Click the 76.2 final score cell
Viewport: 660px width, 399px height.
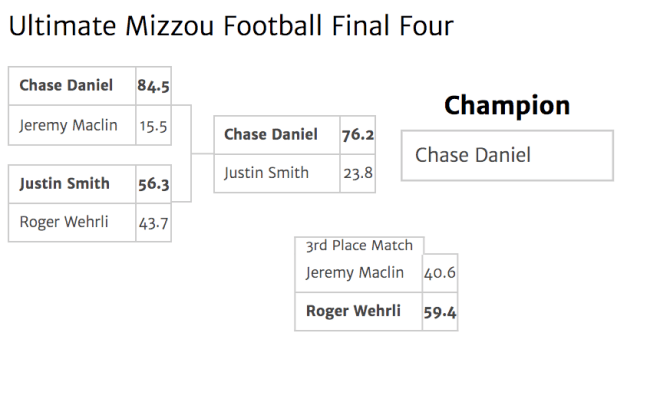(357, 135)
